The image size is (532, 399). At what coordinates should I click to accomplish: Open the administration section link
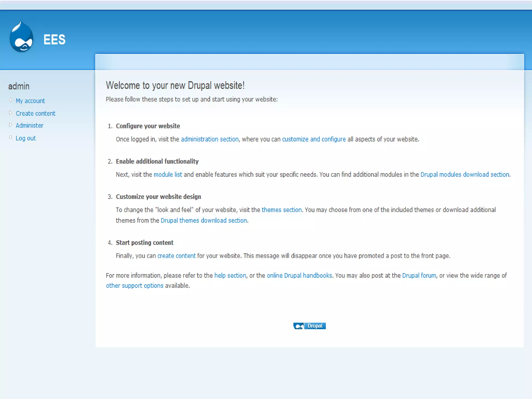point(209,139)
